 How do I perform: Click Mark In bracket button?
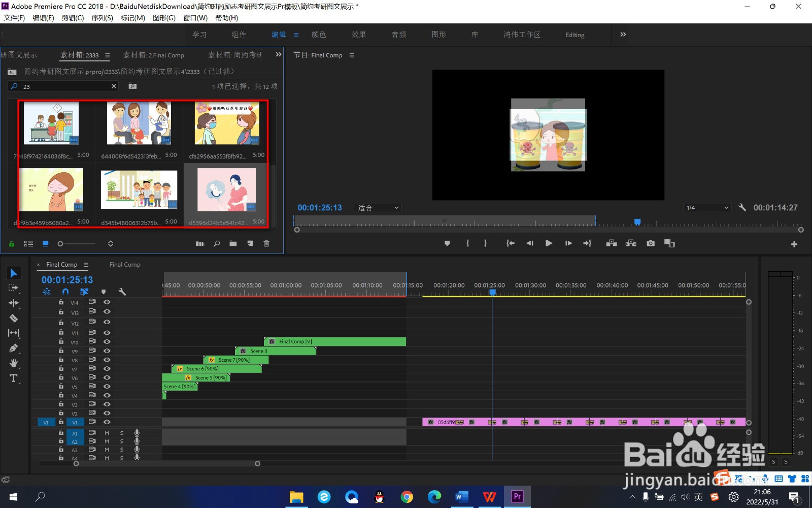coord(467,243)
